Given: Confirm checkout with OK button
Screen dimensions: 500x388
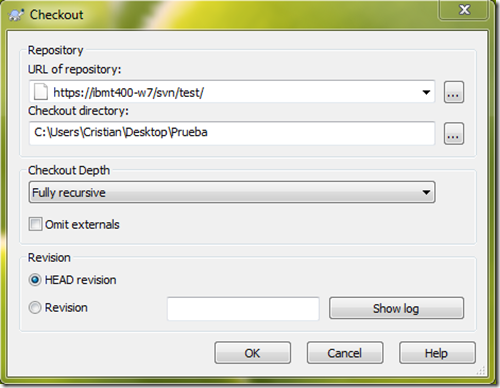Looking at the screenshot, I should 252,353.
